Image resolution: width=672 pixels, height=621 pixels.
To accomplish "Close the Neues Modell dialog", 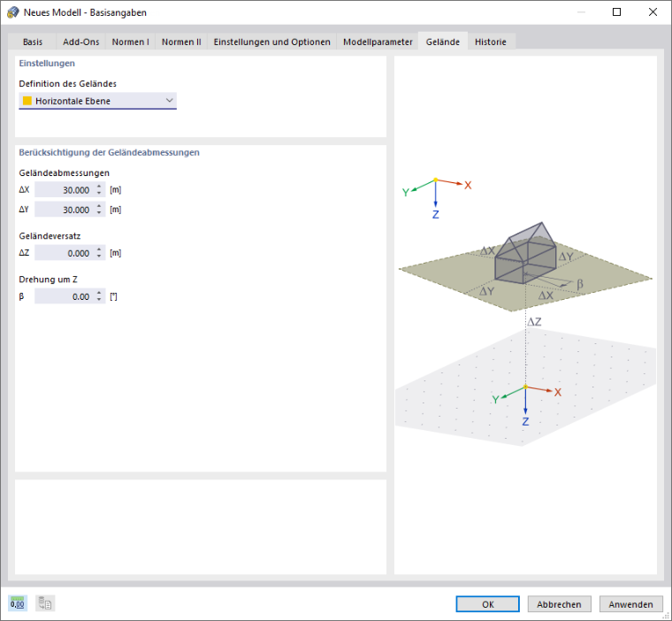I will pos(653,12).
